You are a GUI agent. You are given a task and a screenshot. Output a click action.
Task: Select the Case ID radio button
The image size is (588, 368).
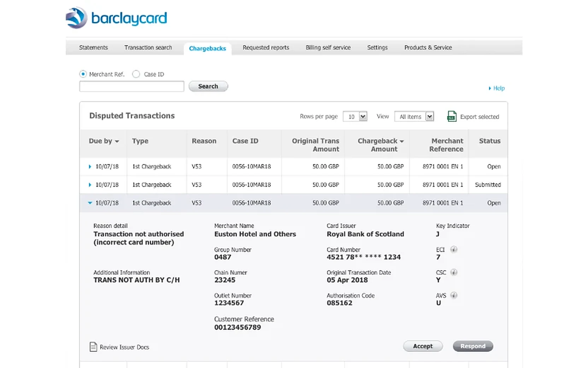[x=136, y=74]
